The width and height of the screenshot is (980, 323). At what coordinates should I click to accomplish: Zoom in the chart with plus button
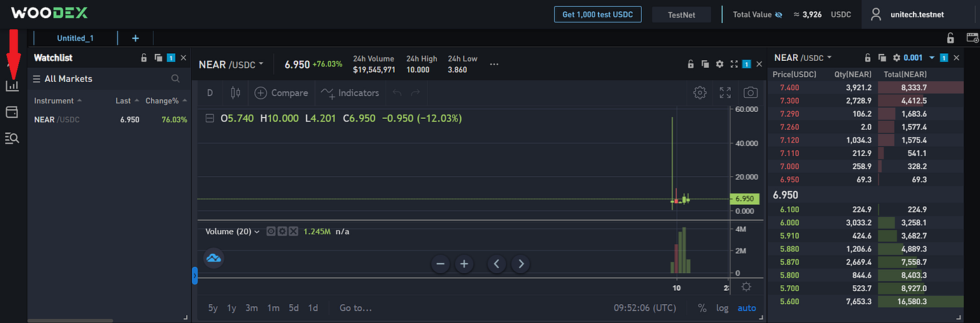(463, 264)
